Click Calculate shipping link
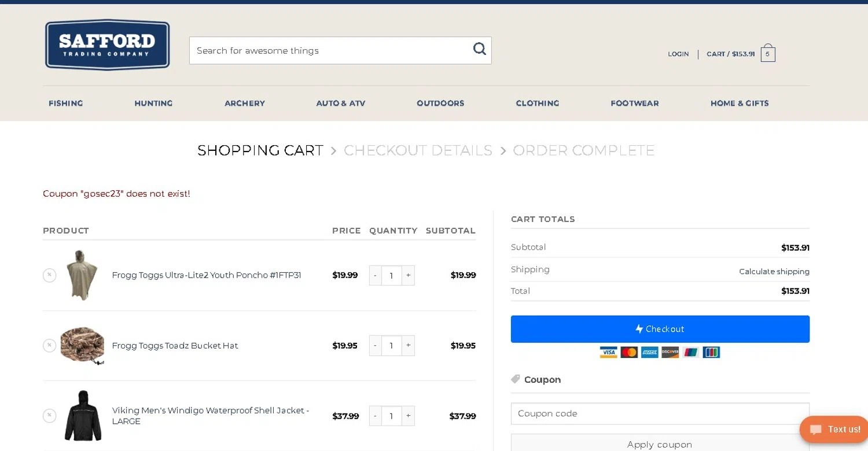The height and width of the screenshot is (451, 868). click(774, 271)
